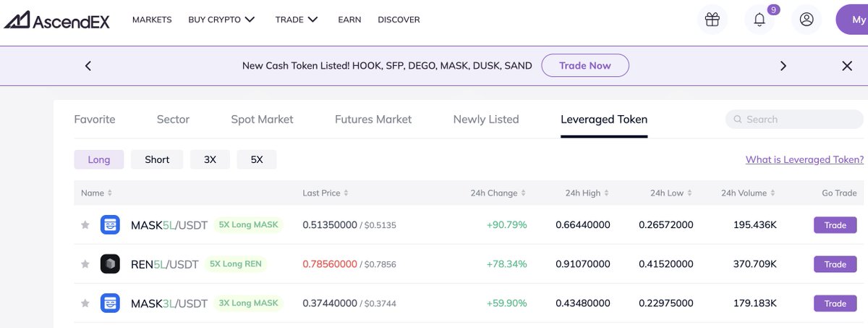868x328 pixels.
Task: Expand the TRADE dropdown menu
Action: (x=297, y=20)
